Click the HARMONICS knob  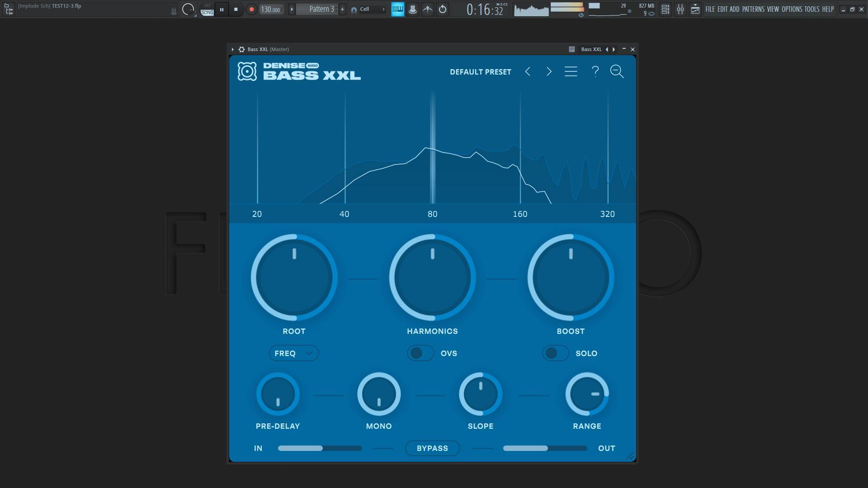(x=433, y=277)
